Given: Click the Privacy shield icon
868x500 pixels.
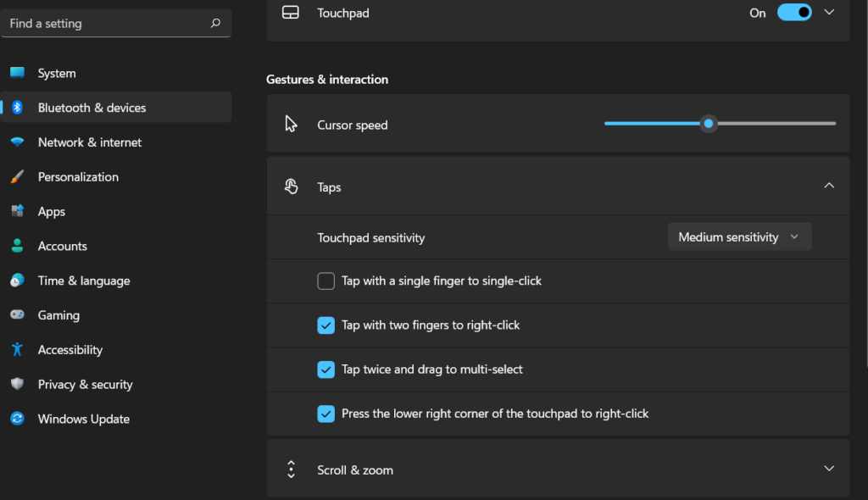Looking at the screenshot, I should (17, 384).
